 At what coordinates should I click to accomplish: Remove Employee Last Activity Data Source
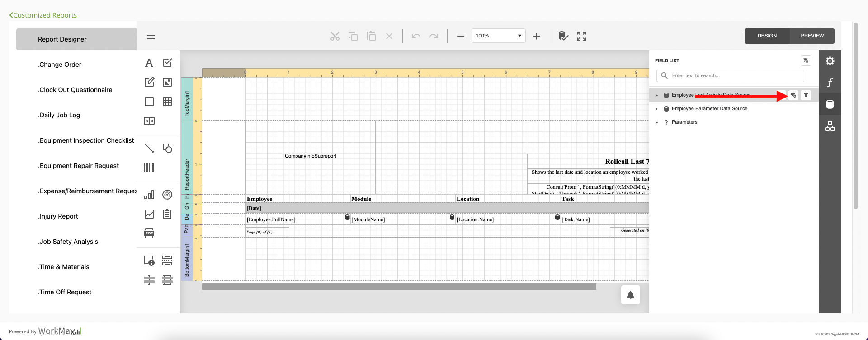[x=806, y=95]
